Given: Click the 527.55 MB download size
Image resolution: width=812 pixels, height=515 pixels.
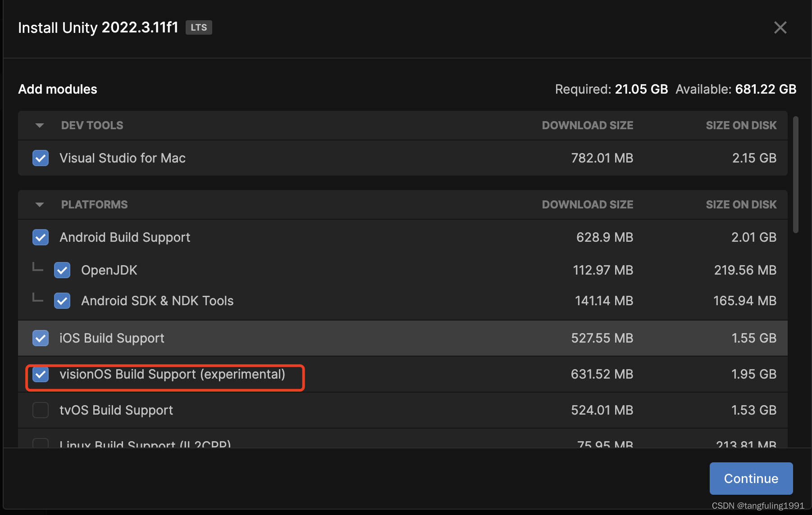Looking at the screenshot, I should point(602,338).
